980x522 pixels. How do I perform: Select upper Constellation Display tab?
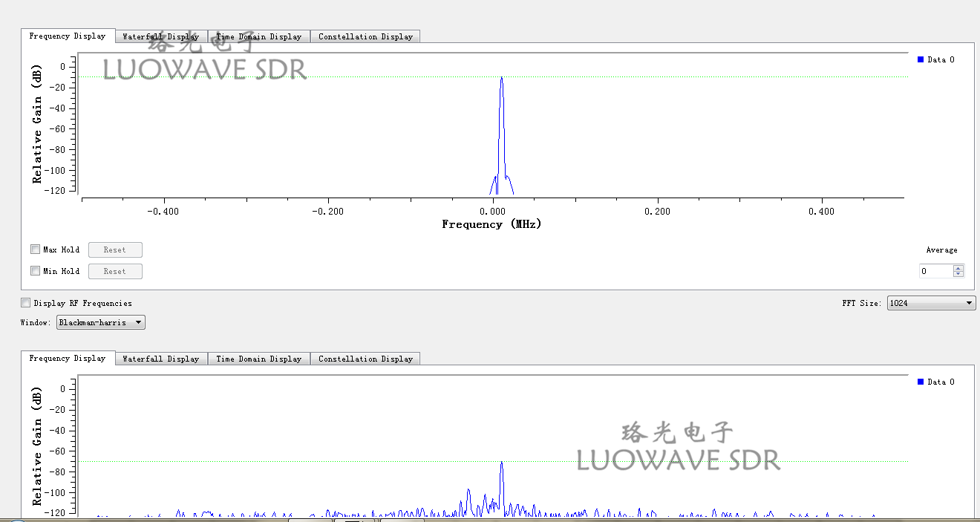(x=365, y=36)
